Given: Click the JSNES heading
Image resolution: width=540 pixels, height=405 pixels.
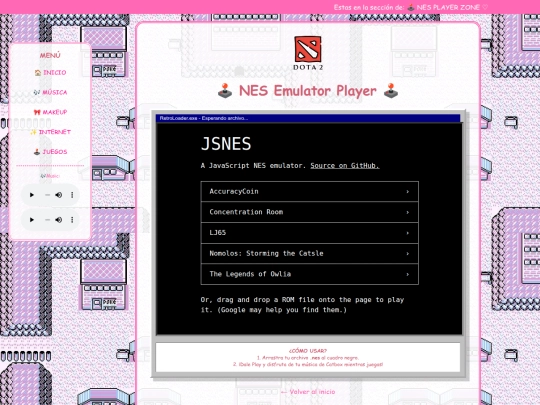Looking at the screenshot, I should (x=226, y=144).
